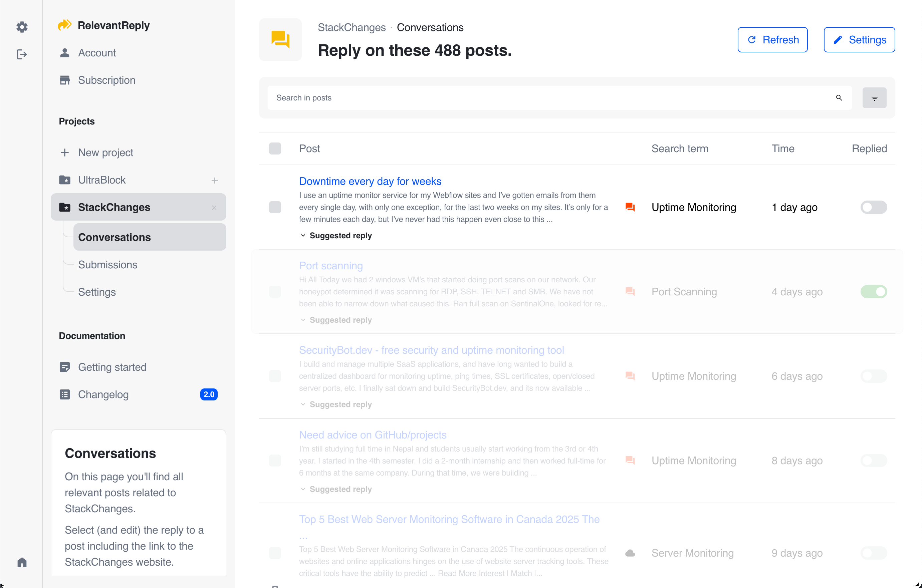Image resolution: width=922 pixels, height=588 pixels.
Task: Open the Need advice on GitHub/projects link
Action: coord(373,435)
